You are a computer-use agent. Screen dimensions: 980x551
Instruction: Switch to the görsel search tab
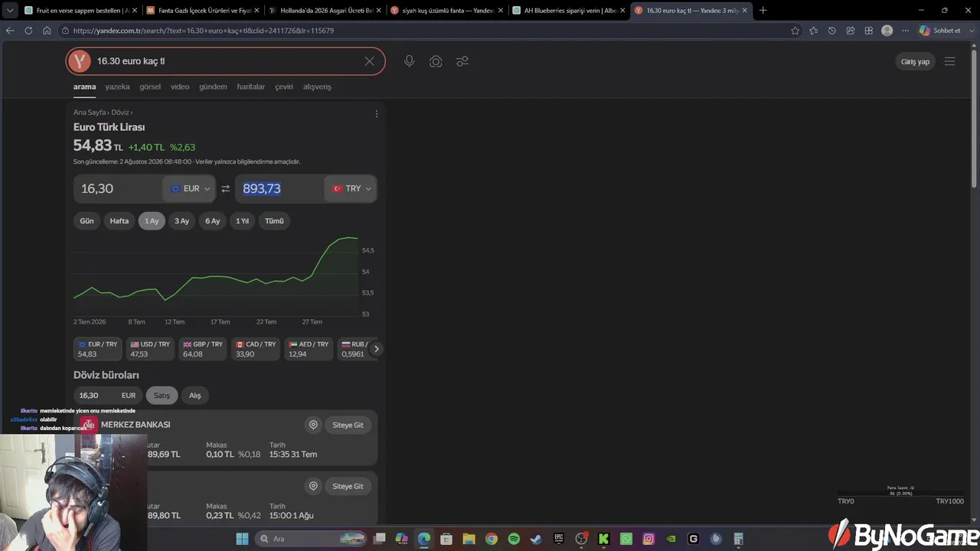tap(150, 86)
